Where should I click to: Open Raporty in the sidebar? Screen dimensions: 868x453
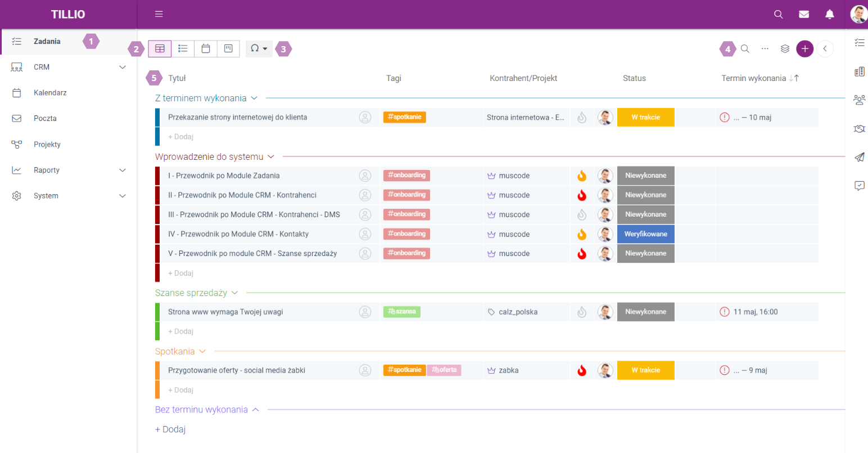69,170
